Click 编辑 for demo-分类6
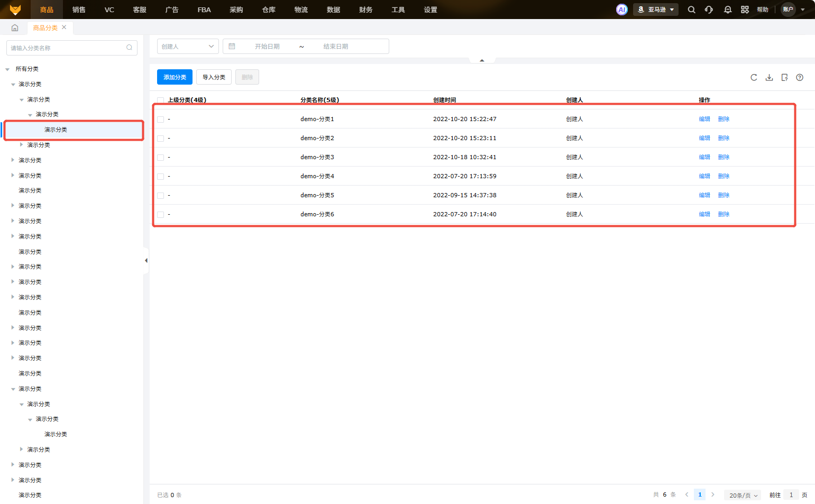Viewport: 815px width, 504px height. [704, 214]
